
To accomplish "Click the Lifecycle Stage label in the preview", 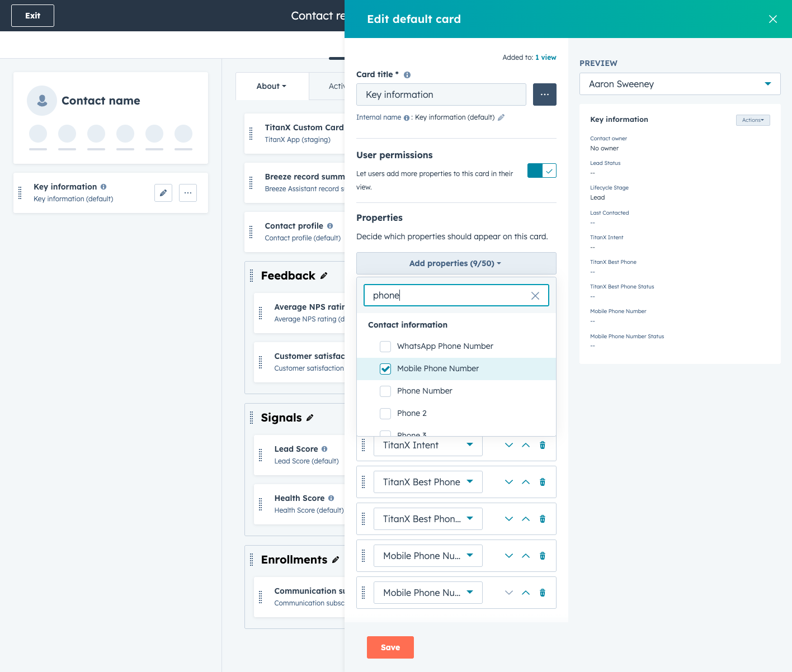I will point(609,188).
